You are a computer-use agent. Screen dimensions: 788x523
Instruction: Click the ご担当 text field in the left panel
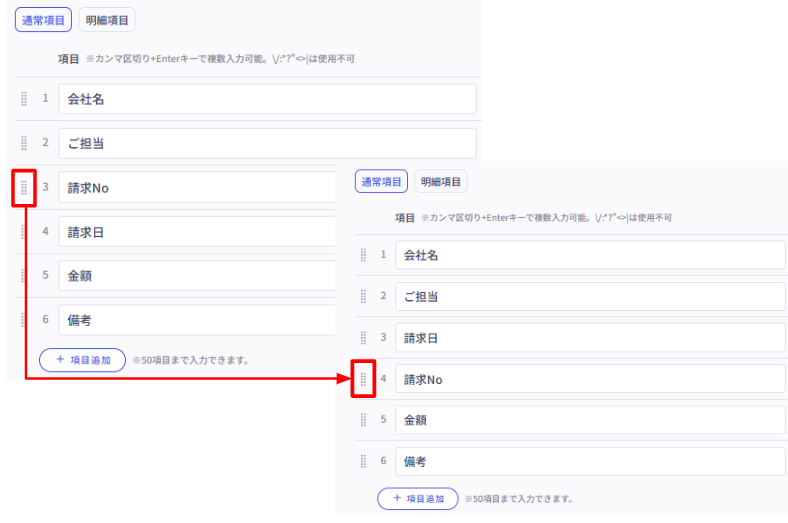[266, 143]
